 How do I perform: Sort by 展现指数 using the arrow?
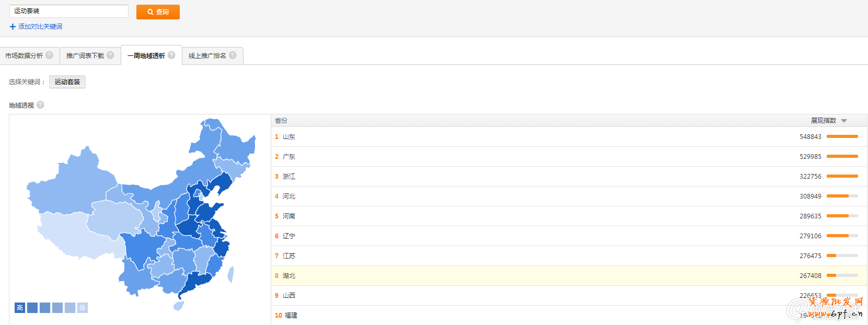tap(844, 121)
